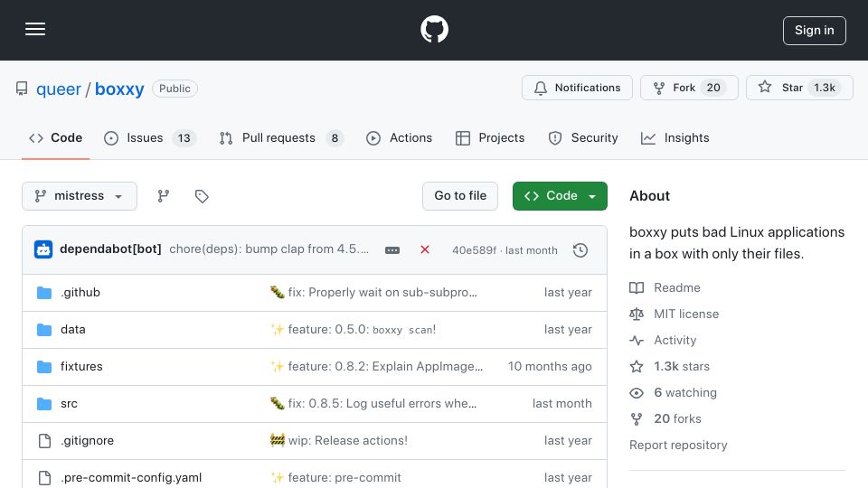Fork the boxxy repository
The image size is (868, 488).
[x=689, y=88]
